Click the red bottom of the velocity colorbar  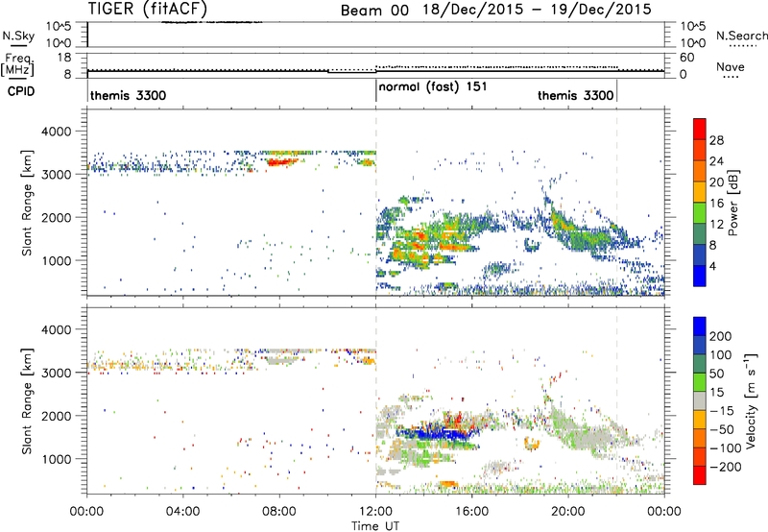700,475
